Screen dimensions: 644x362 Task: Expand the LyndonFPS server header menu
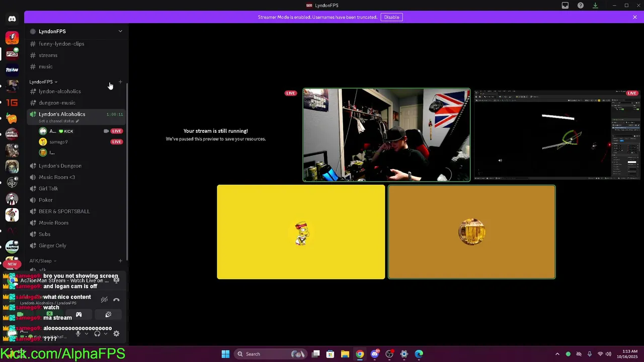click(x=120, y=31)
